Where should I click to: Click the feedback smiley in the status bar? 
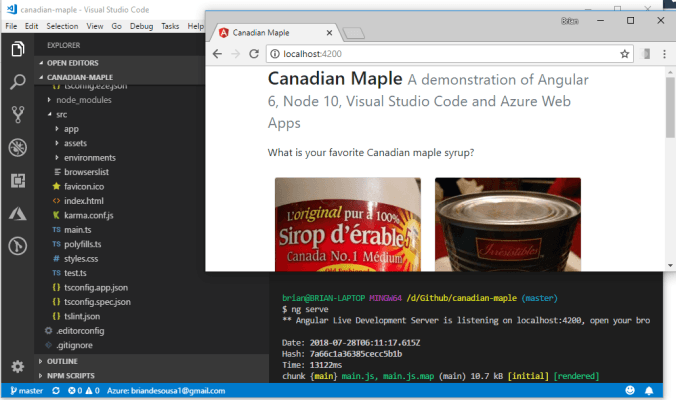630,391
